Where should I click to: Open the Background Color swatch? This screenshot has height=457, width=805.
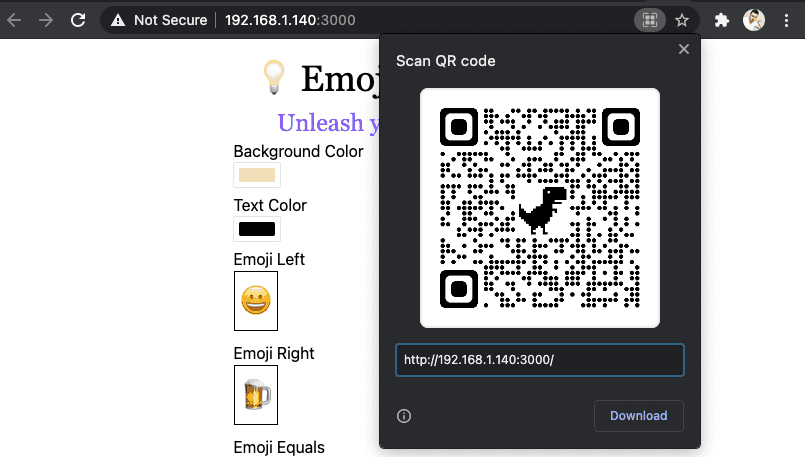(257, 175)
